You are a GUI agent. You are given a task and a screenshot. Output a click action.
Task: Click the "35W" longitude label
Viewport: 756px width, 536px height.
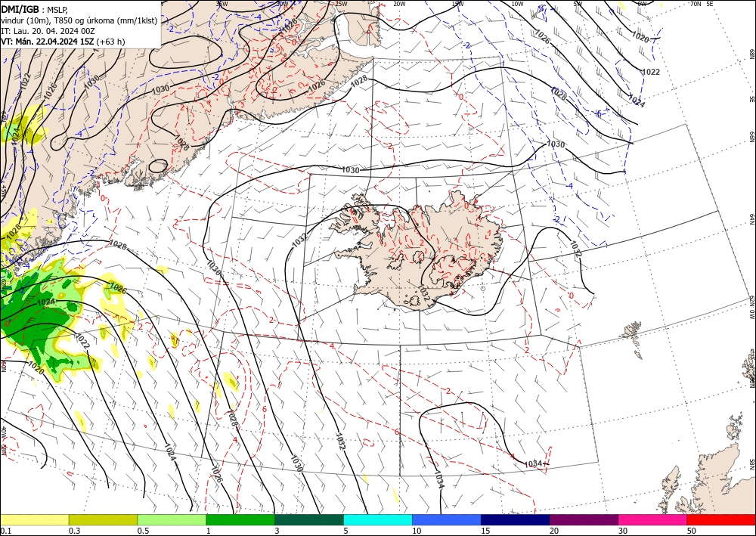pyautogui.click(x=222, y=4)
